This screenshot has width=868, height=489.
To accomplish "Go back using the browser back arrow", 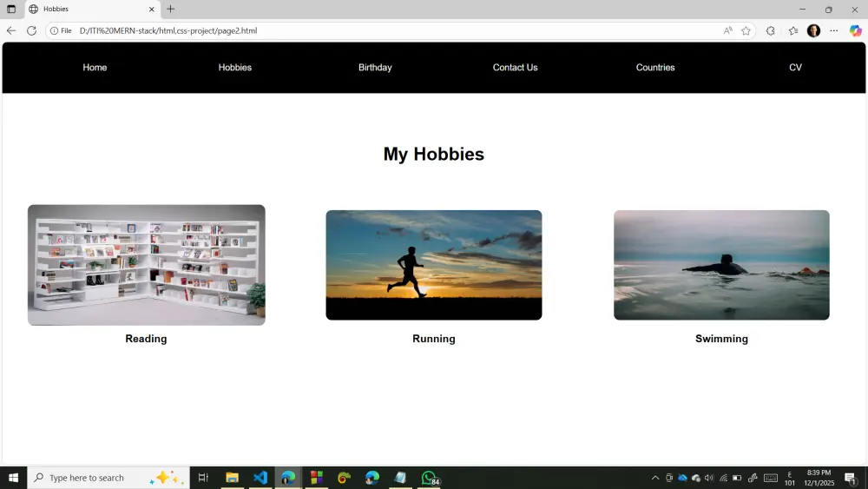I will [11, 30].
